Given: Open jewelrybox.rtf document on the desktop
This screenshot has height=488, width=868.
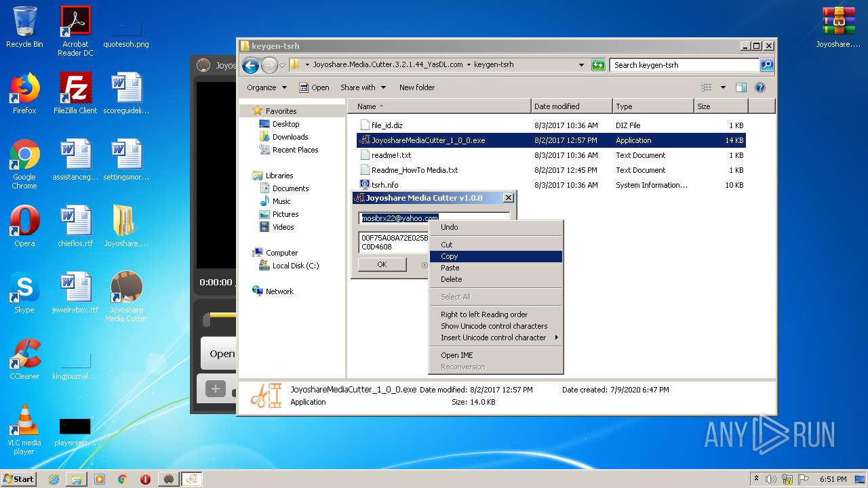Looking at the screenshot, I should pos(75,293).
